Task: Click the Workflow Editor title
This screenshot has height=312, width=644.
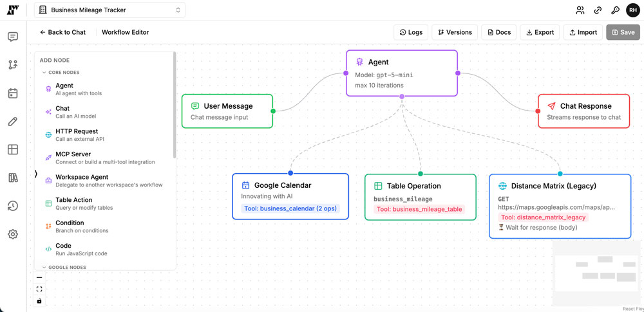Action: click(x=126, y=32)
